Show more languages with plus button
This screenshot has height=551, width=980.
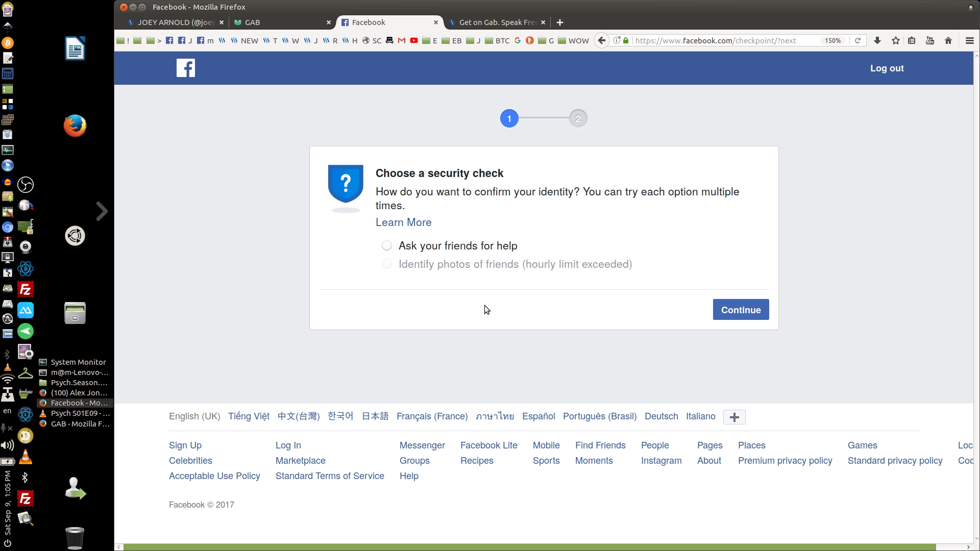pyautogui.click(x=734, y=417)
